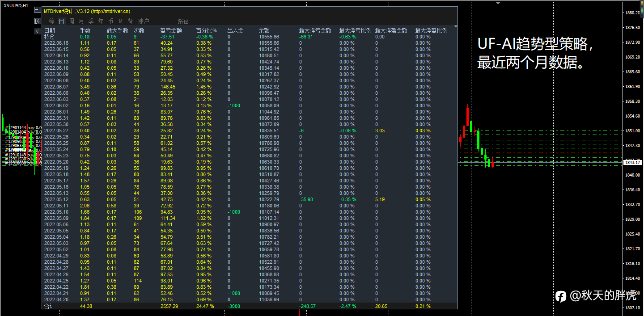Select the 2022.06.07 date row
Viewport: 644px width, 316px height.
[56, 87]
